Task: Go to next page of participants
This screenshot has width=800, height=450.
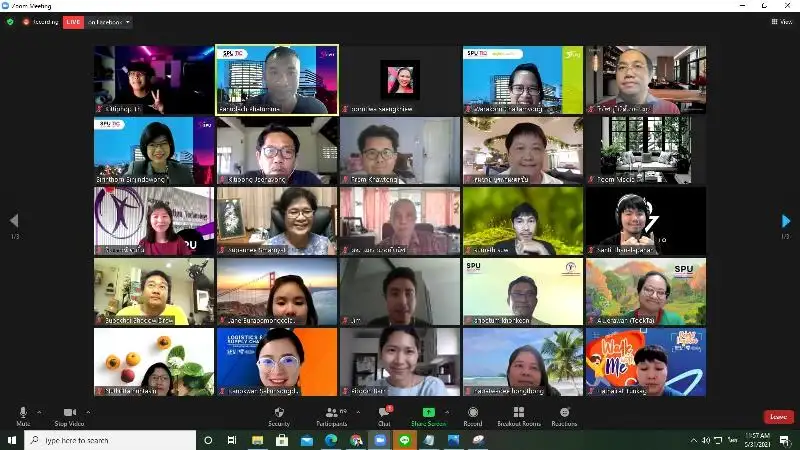Action: tap(785, 221)
